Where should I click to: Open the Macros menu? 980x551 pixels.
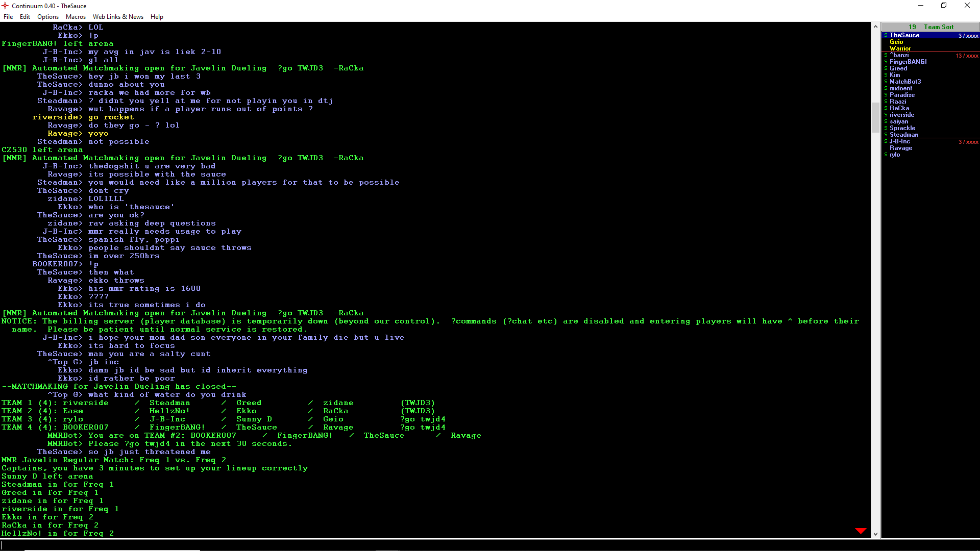[x=76, y=17]
